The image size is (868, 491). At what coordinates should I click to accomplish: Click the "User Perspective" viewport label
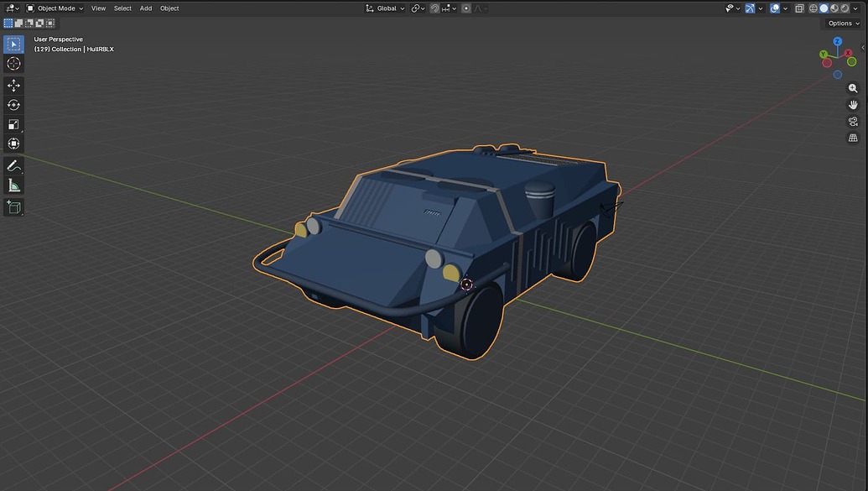pos(58,39)
